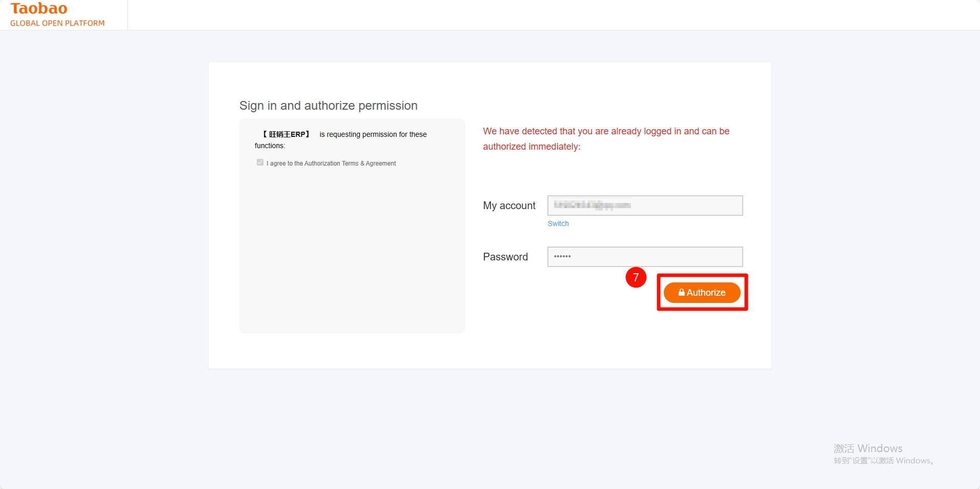Select the 旺销王ERP app name
Viewport: 980px width, 489px height.
287,134
